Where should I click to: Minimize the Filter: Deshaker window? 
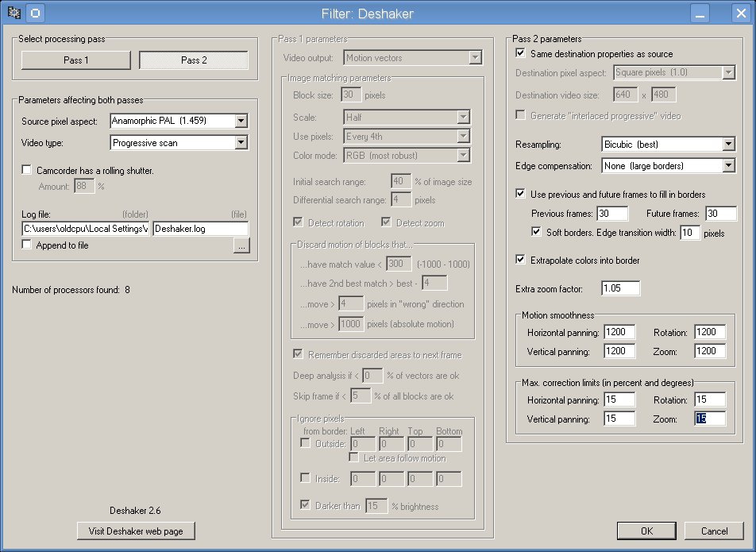(x=700, y=13)
